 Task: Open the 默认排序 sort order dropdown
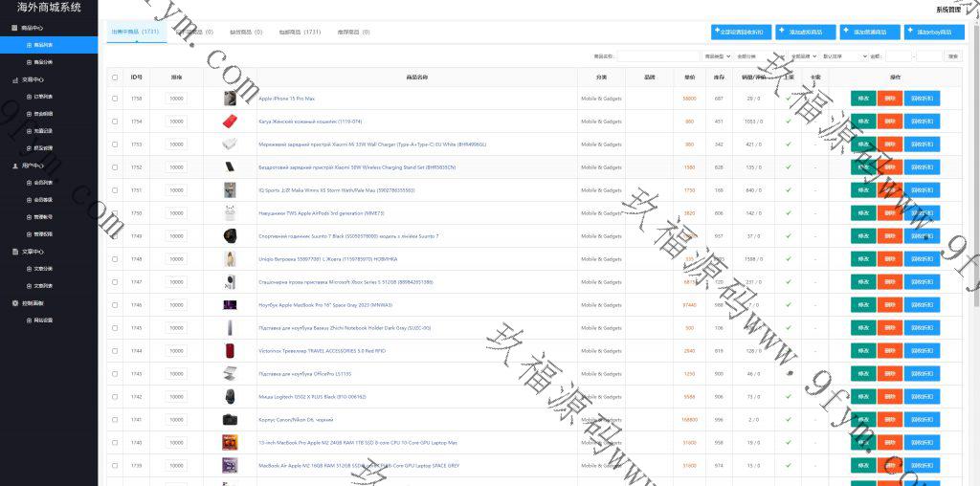[x=844, y=56]
